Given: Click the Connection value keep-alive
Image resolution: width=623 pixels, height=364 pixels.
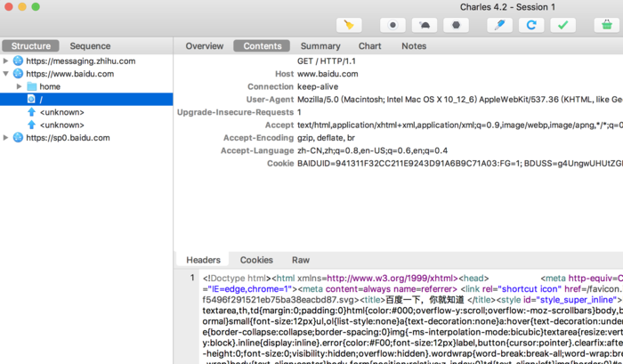Looking at the screenshot, I should [x=318, y=86].
